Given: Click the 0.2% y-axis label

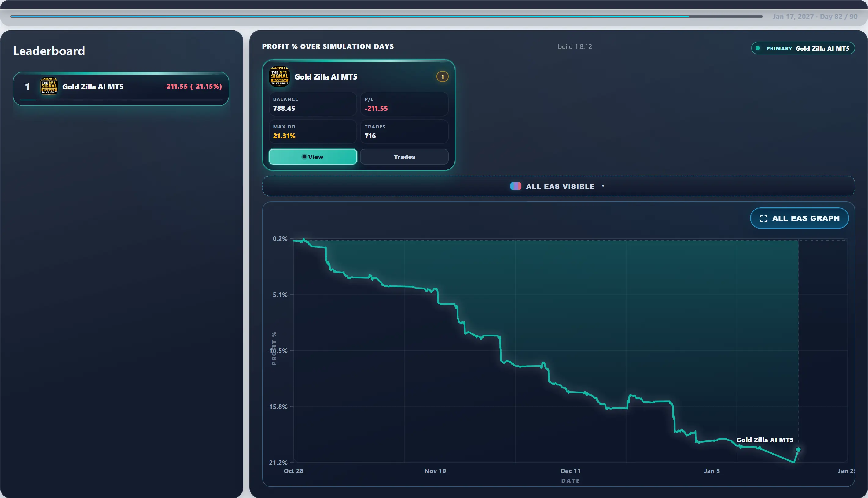Looking at the screenshot, I should pyautogui.click(x=280, y=239).
